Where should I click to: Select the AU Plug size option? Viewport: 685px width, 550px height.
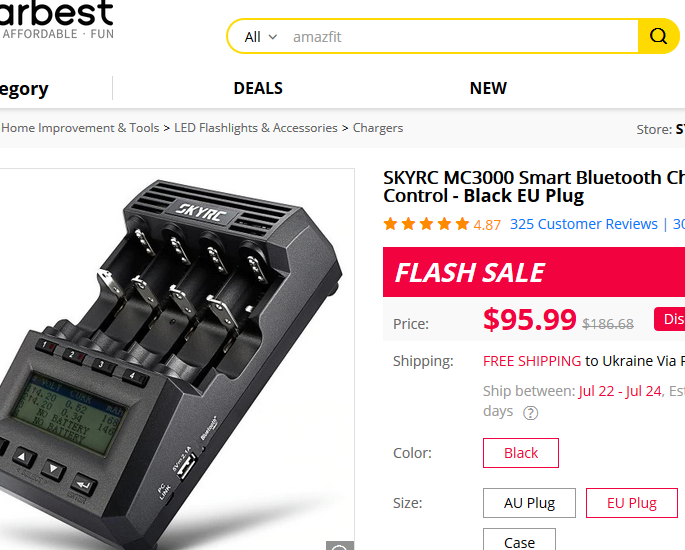pyautogui.click(x=530, y=503)
